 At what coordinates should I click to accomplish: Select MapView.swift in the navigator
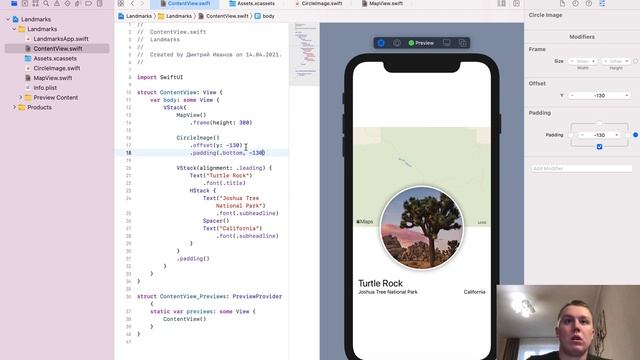pyautogui.click(x=53, y=78)
